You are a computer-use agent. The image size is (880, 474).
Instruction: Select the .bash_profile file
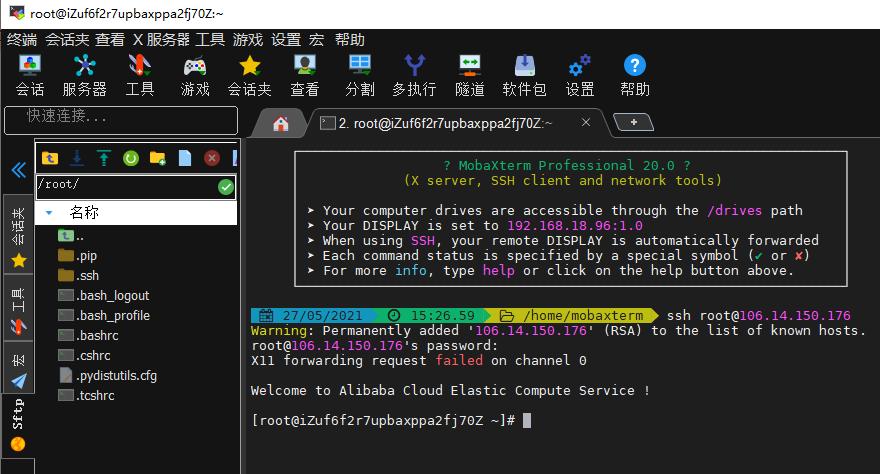click(104, 315)
